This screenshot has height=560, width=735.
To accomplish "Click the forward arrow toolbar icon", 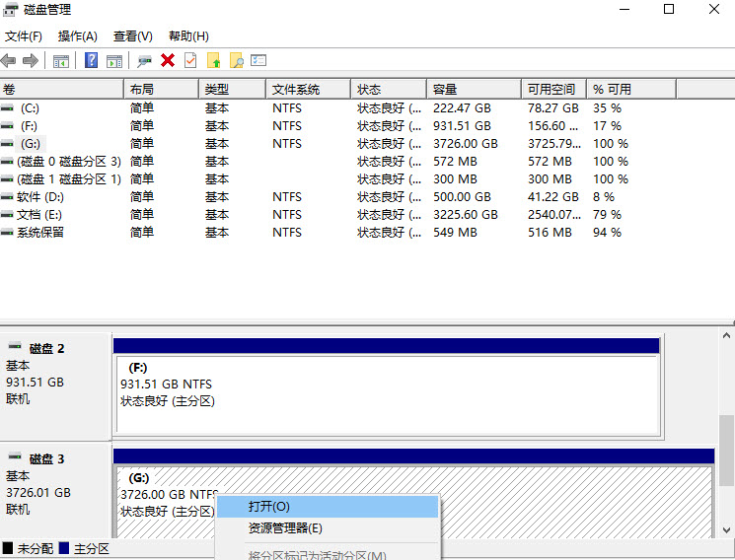I will 31,61.
